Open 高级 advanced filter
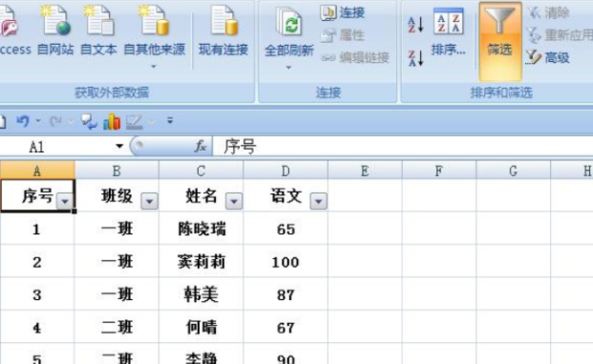This screenshot has width=593, height=364. [548, 57]
